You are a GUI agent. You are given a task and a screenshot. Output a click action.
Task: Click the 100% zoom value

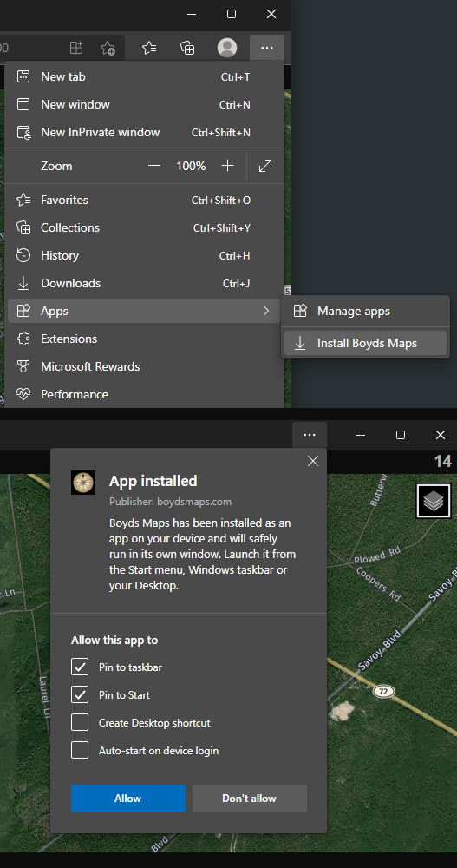pos(192,166)
